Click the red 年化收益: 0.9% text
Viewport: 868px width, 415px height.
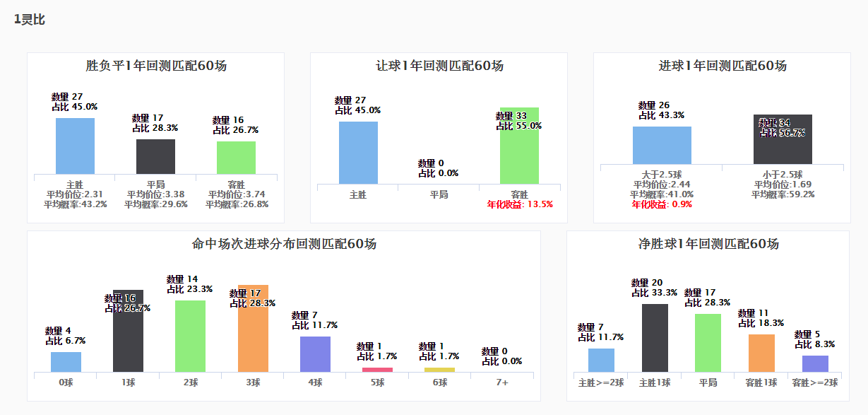pyautogui.click(x=662, y=204)
